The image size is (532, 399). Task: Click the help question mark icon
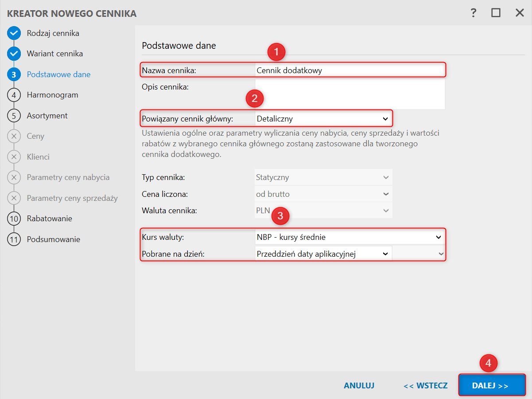pyautogui.click(x=474, y=13)
